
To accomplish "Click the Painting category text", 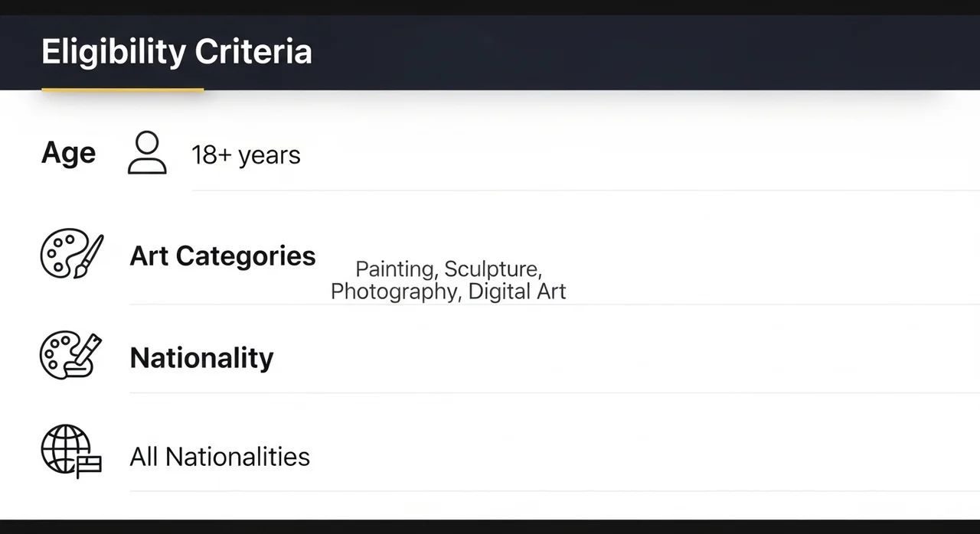I will [x=395, y=269].
